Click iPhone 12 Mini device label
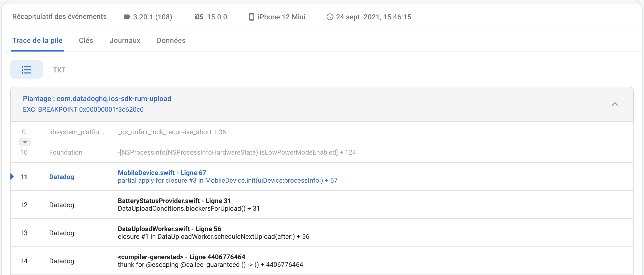The height and width of the screenshot is (275, 644). pos(281,17)
